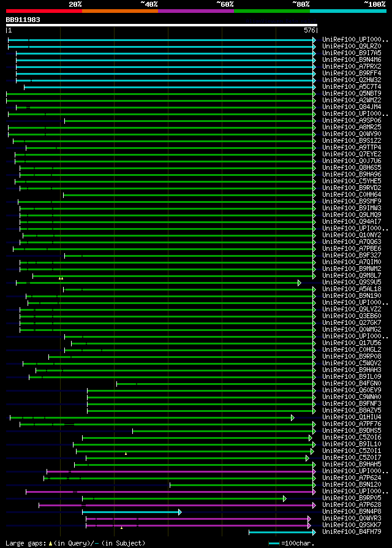Select the UniRef100_C0HGL2 label
Viewport: 392px width, 548px height.
point(352,350)
